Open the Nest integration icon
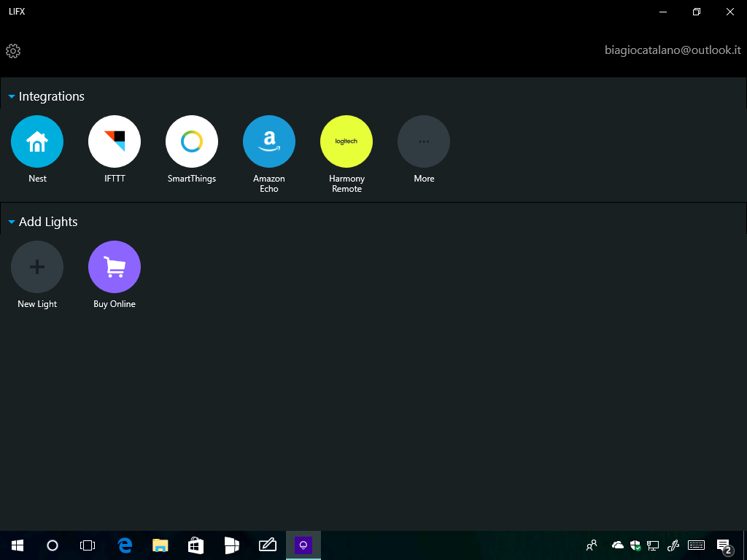The height and width of the screenshot is (560, 747). pos(37,141)
